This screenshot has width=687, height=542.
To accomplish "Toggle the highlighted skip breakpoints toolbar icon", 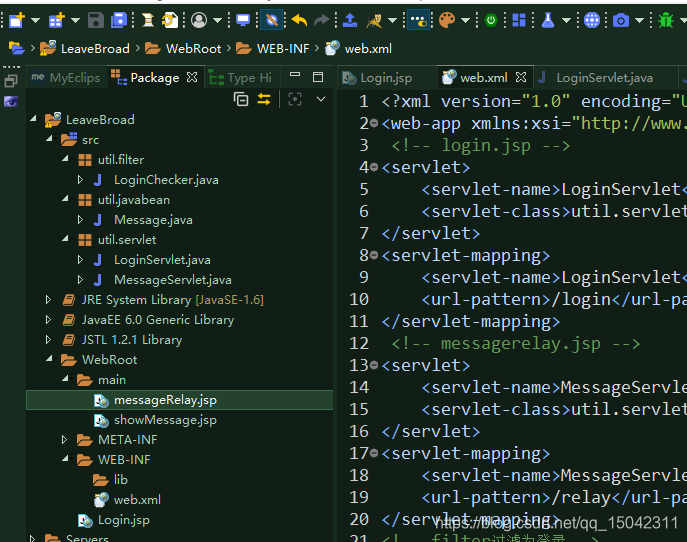I will (x=271, y=20).
